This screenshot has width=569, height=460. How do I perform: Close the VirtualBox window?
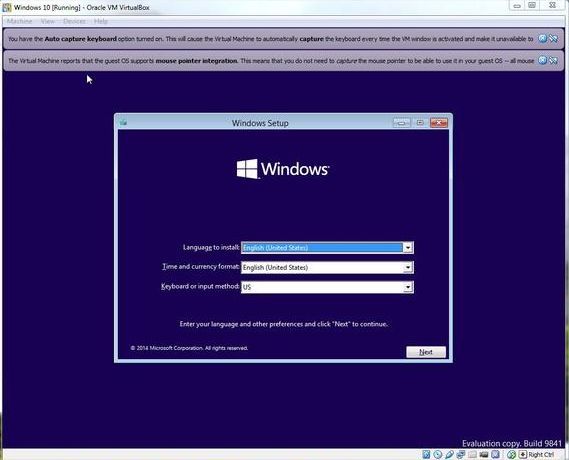pos(552,5)
